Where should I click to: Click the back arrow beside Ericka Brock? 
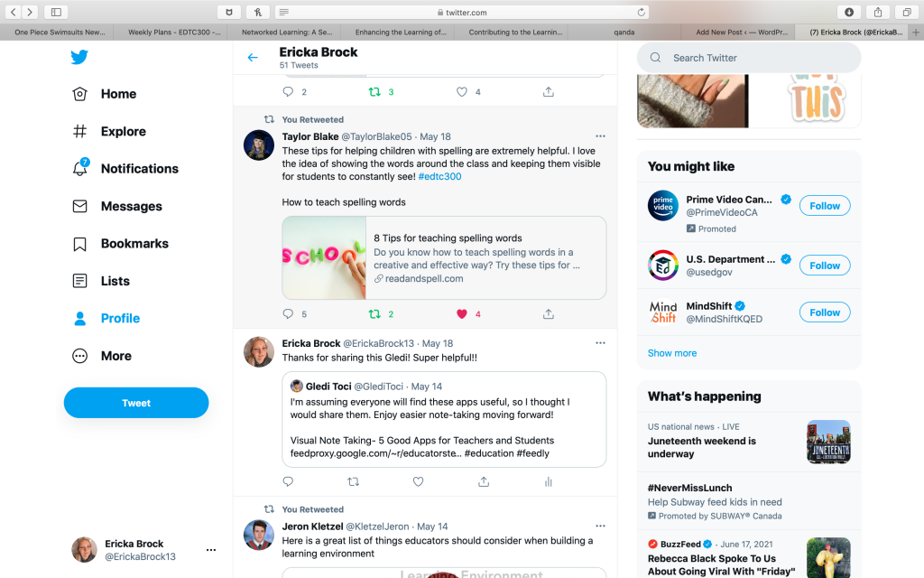coord(253,57)
